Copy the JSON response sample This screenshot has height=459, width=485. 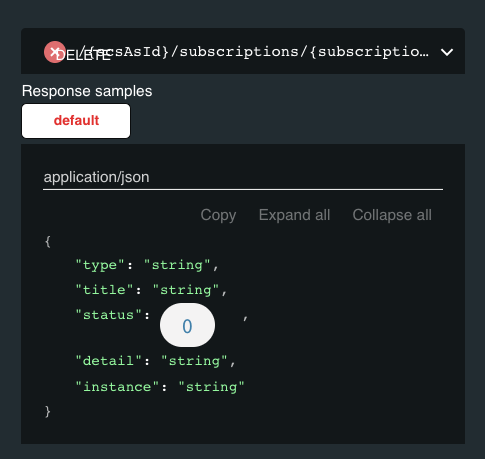[218, 215]
